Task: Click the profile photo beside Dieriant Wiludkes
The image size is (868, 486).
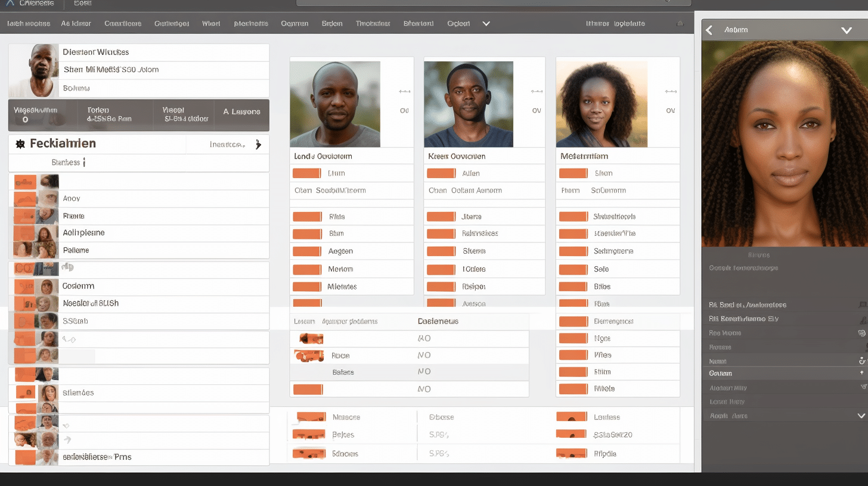Action: coord(34,71)
